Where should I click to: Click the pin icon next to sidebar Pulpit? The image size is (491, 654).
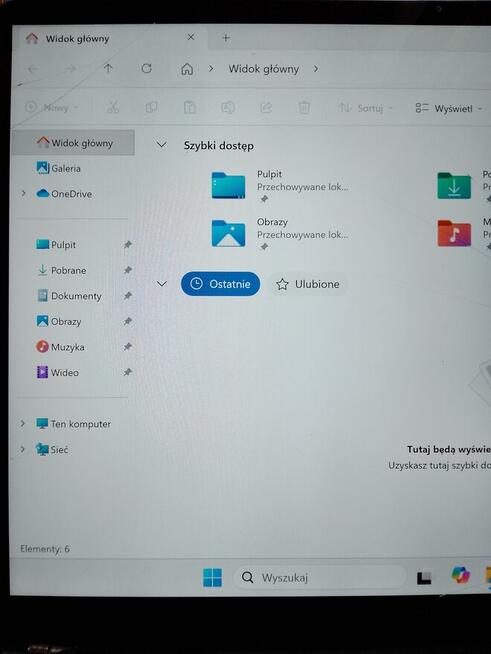coord(128,245)
